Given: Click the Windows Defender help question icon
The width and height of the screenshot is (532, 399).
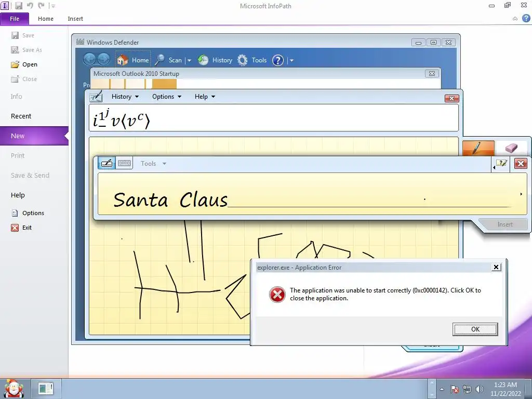Looking at the screenshot, I should click(x=277, y=60).
